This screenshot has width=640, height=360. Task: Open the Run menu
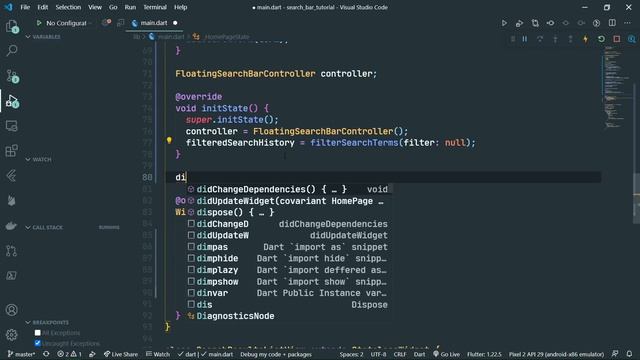click(x=130, y=7)
